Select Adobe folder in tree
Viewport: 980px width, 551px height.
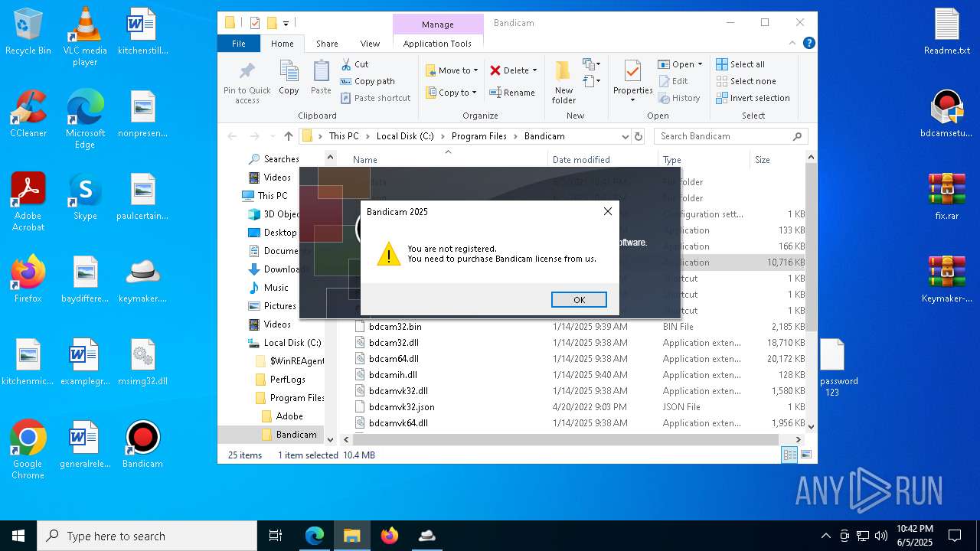pos(289,416)
